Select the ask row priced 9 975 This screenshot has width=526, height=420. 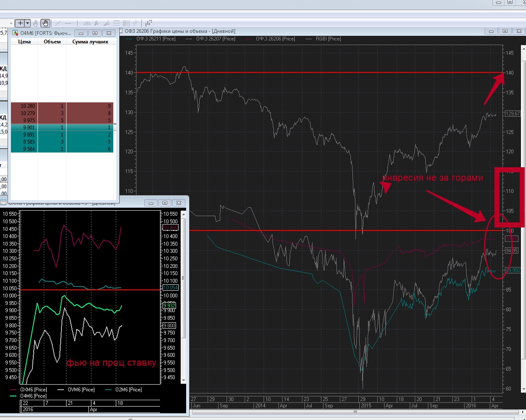[x=62, y=120]
